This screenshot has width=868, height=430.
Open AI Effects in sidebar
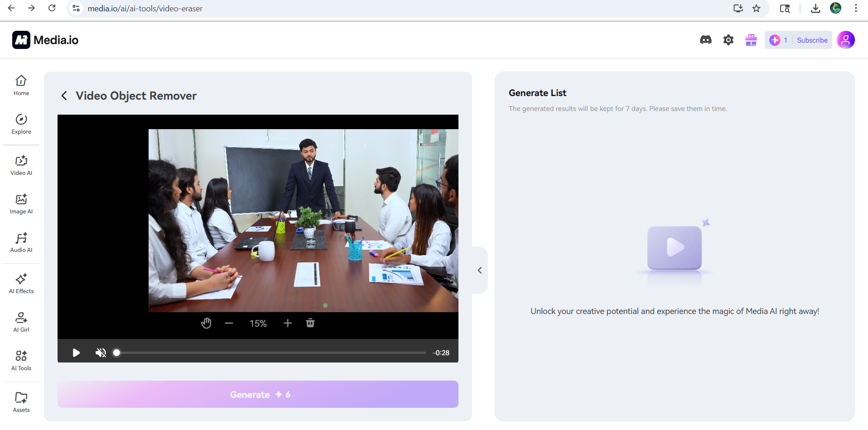tap(21, 284)
